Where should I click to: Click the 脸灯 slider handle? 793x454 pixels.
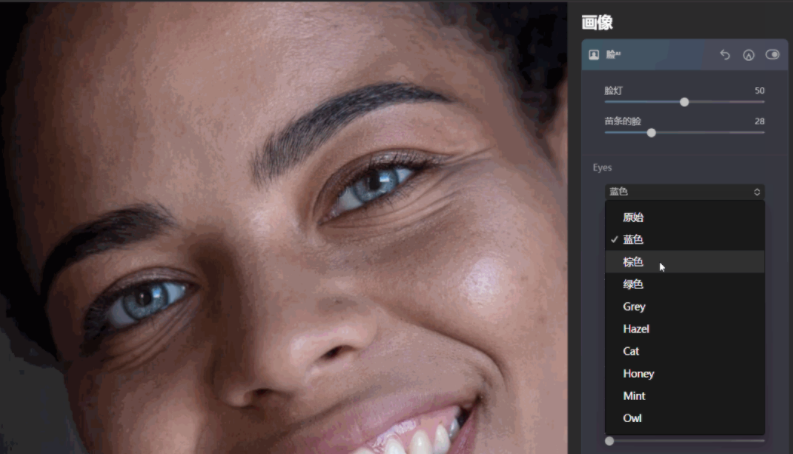[684, 102]
